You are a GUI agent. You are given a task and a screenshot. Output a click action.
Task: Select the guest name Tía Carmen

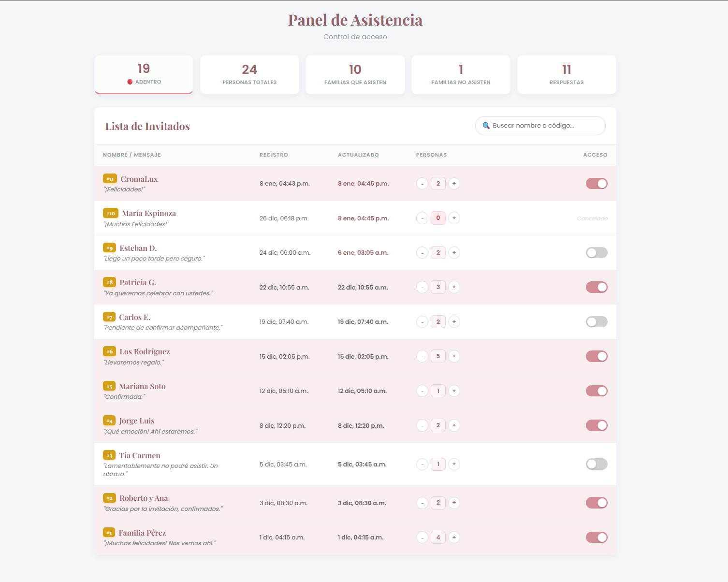click(x=140, y=455)
